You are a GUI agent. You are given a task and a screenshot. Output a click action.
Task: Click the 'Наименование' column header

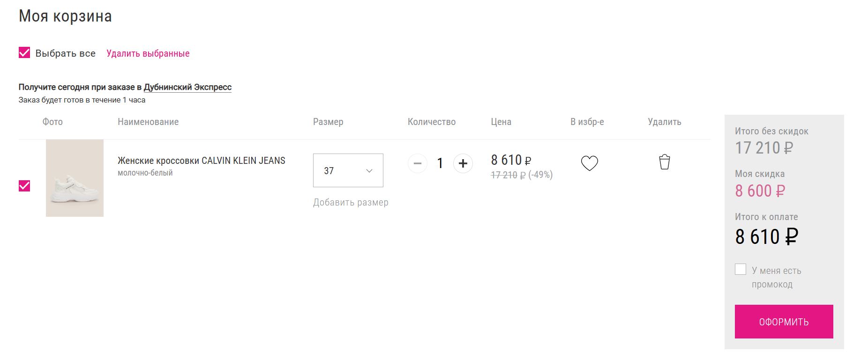[148, 122]
